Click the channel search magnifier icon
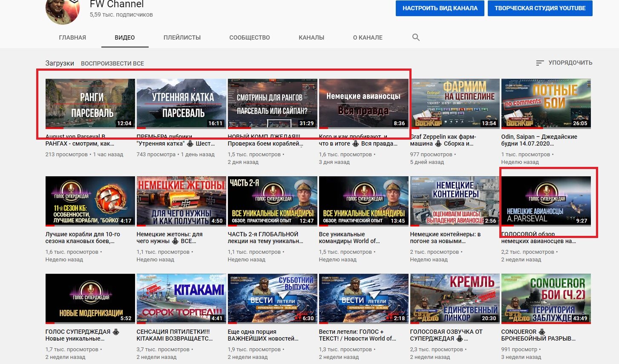Image resolution: width=619 pixels, height=364 pixels. (x=416, y=37)
